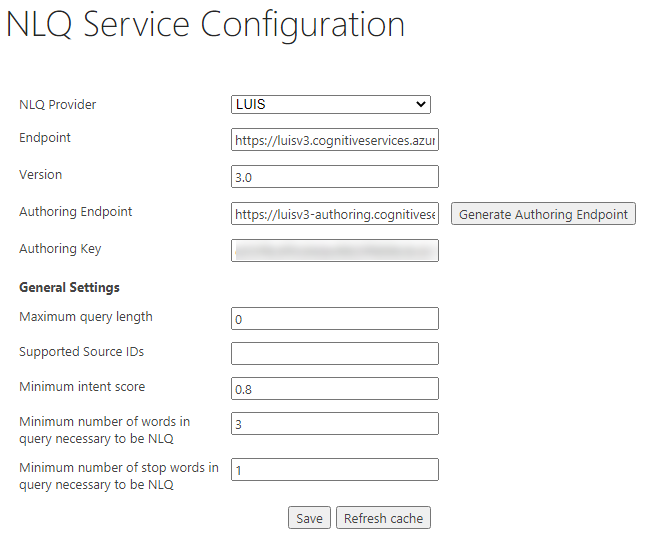Click the empty Supported Source IDs field
645x536 pixels.
(334, 353)
